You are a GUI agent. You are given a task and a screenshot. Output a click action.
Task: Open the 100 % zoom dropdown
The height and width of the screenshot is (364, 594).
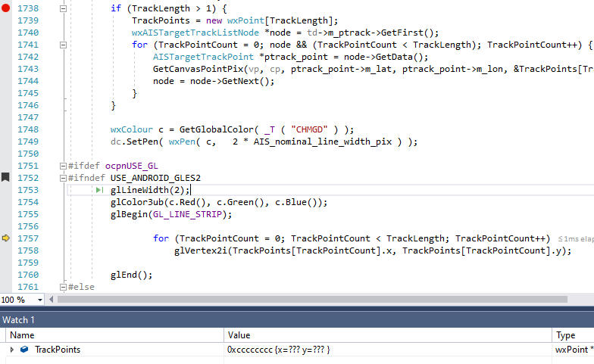39,300
